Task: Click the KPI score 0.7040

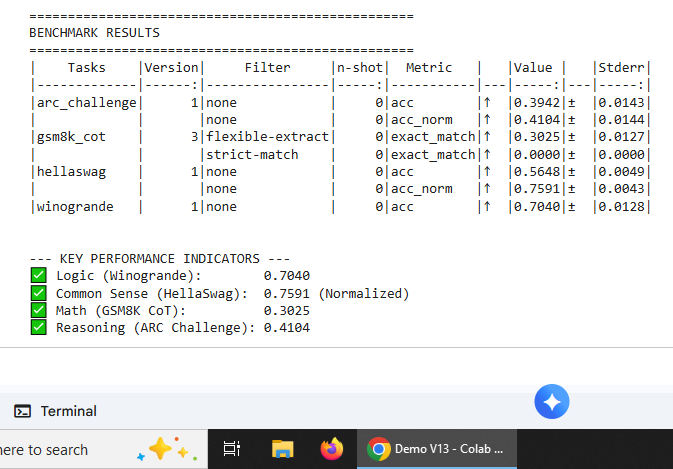Action: tap(287, 275)
